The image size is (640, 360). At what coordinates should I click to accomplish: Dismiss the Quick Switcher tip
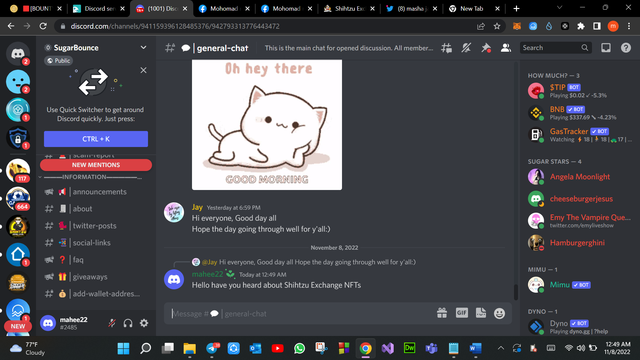[x=143, y=70]
